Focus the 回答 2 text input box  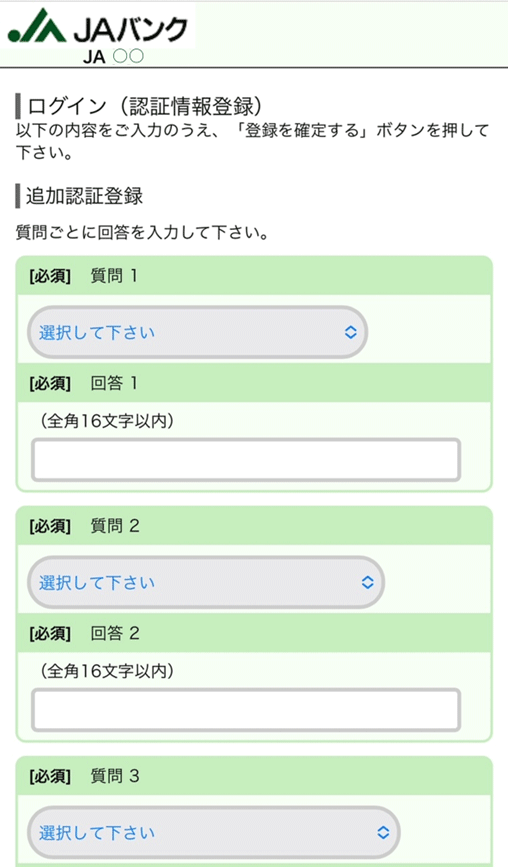click(x=246, y=709)
